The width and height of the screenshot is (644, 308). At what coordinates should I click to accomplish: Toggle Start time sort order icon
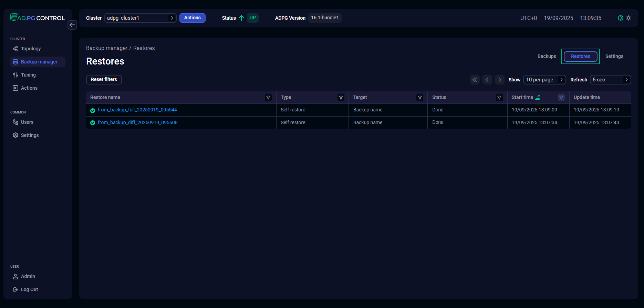coord(538,98)
